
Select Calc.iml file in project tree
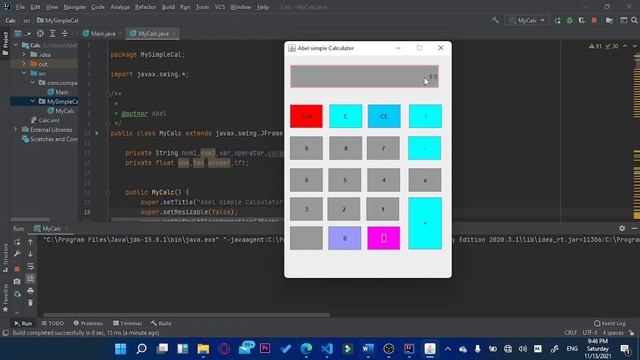pyautogui.click(x=45, y=120)
